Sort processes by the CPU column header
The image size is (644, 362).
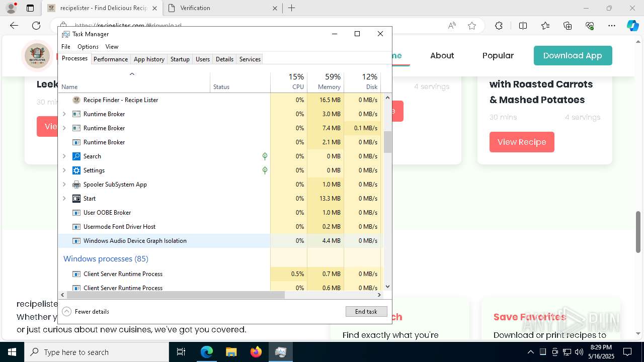pos(289,82)
